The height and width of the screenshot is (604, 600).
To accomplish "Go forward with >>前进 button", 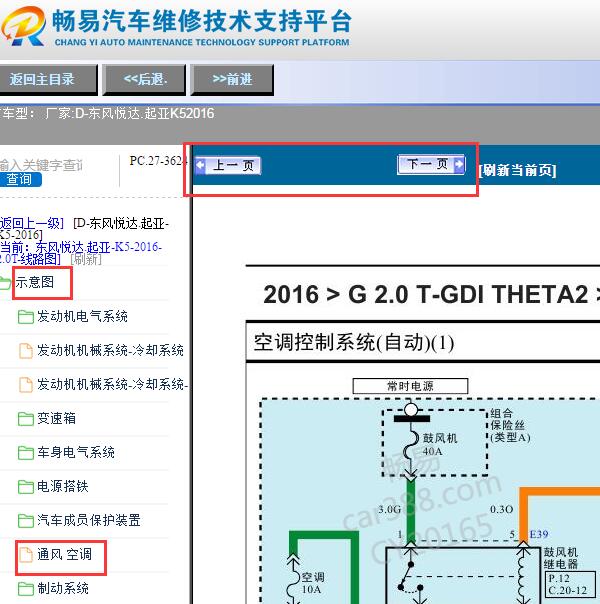I will 232,80.
